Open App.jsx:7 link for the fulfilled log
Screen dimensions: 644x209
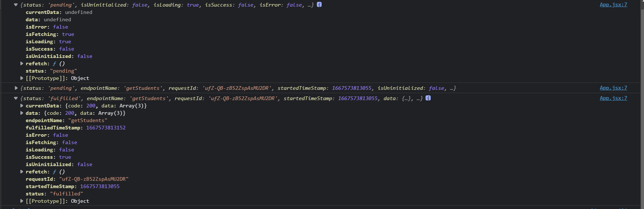click(613, 98)
